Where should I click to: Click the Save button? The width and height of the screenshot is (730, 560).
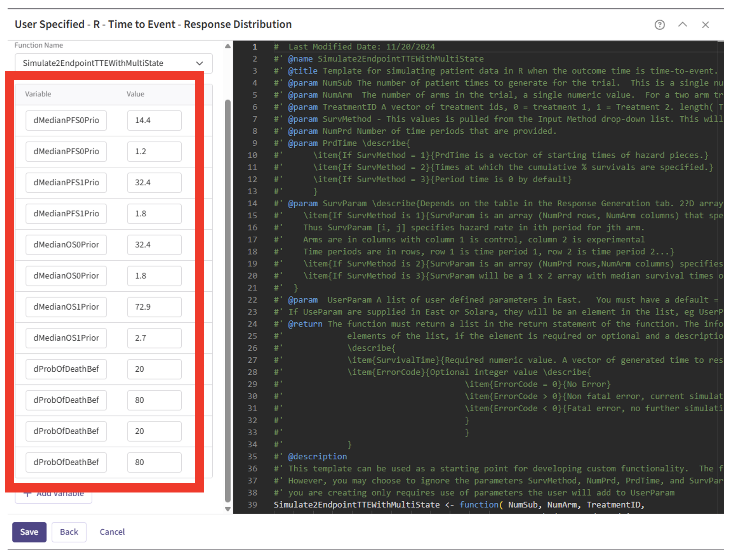[29, 532]
